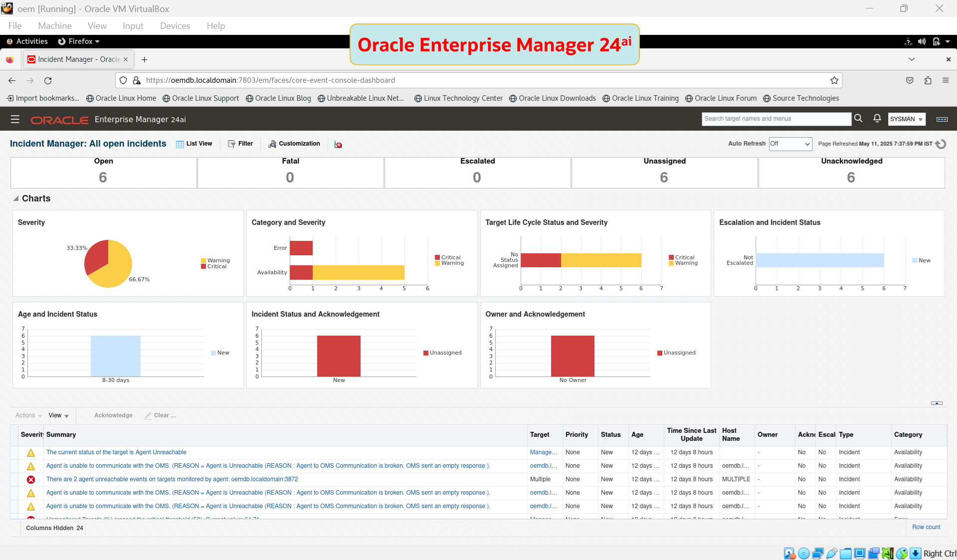This screenshot has width=957, height=560.
Task: Refresh the page using the circular refresh icon
Action: 941,144
